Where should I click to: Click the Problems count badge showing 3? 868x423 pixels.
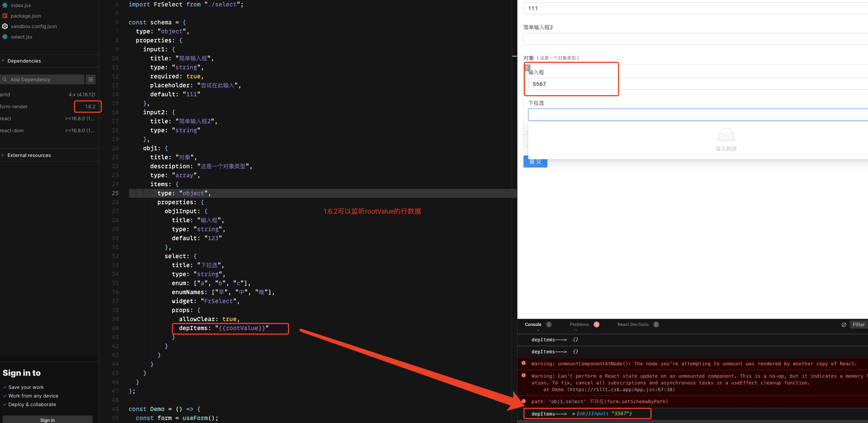[597, 324]
